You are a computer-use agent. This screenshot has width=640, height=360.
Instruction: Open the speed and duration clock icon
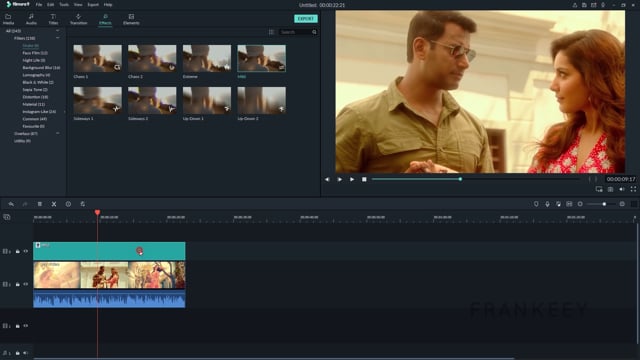[x=68, y=204]
